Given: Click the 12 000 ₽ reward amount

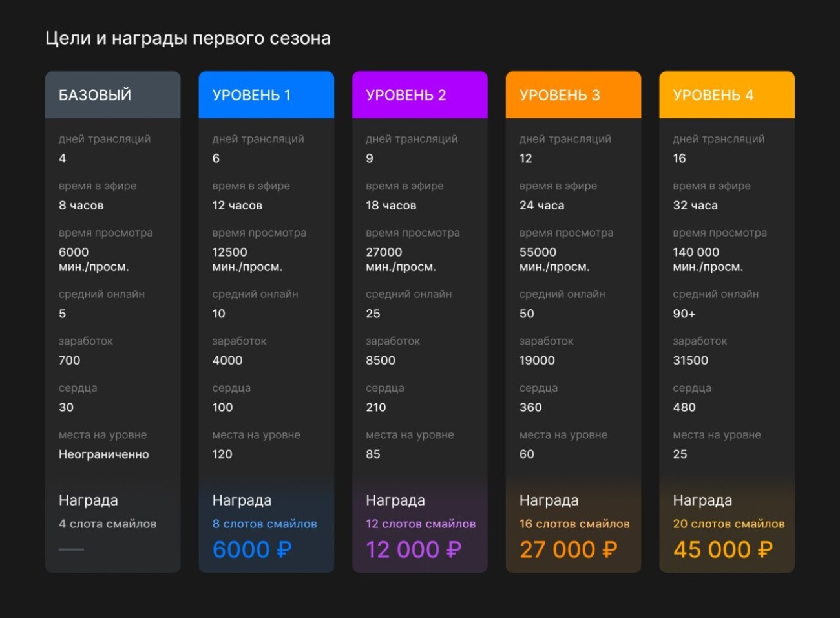Looking at the screenshot, I should click(414, 549).
